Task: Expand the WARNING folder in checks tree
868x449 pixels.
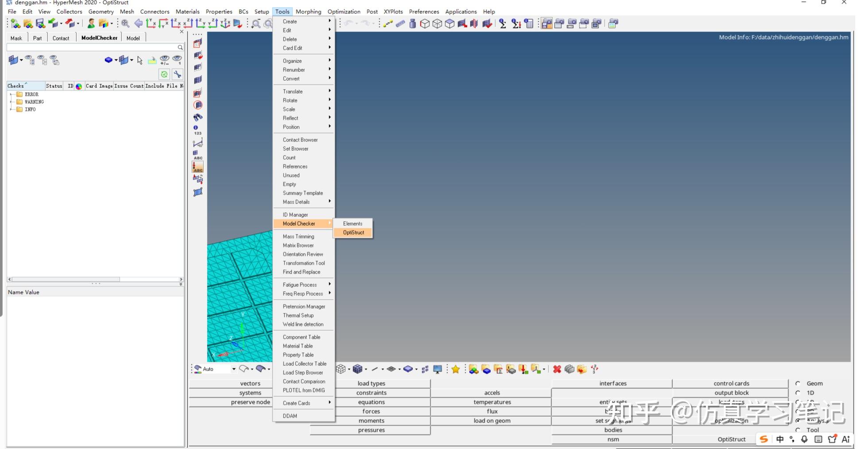Action: pyautogui.click(x=11, y=102)
